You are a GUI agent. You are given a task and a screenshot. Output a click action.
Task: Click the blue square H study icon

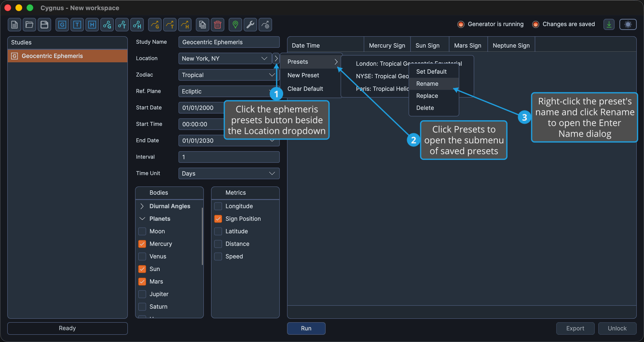pos(92,25)
